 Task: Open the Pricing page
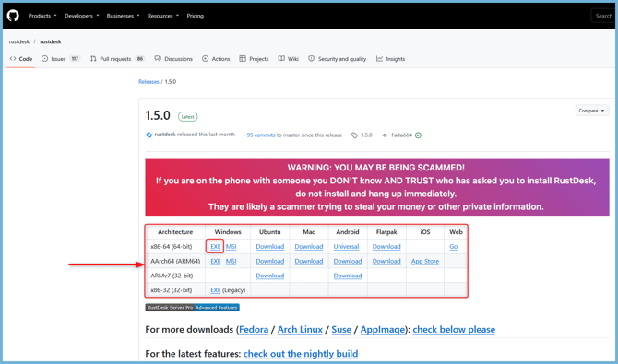(196, 16)
